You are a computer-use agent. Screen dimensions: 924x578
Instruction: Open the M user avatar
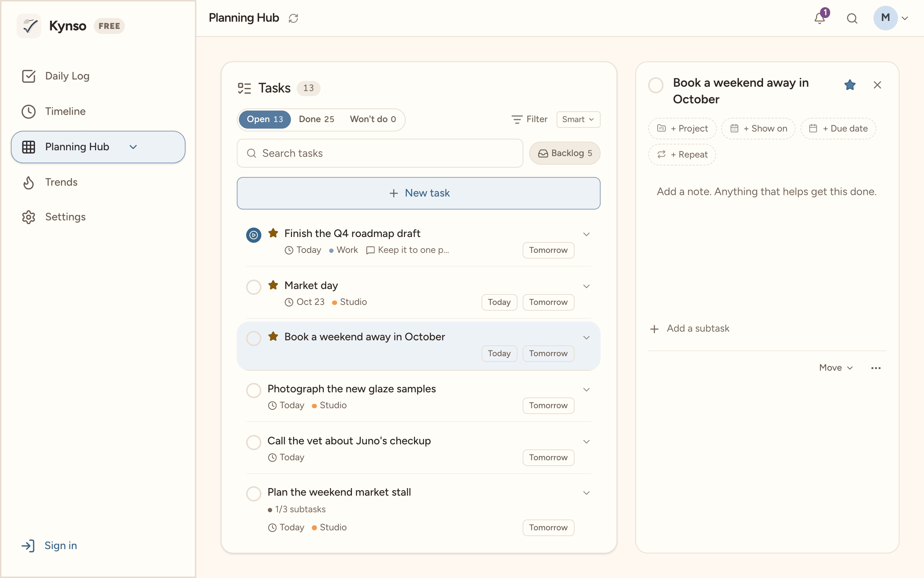click(885, 18)
